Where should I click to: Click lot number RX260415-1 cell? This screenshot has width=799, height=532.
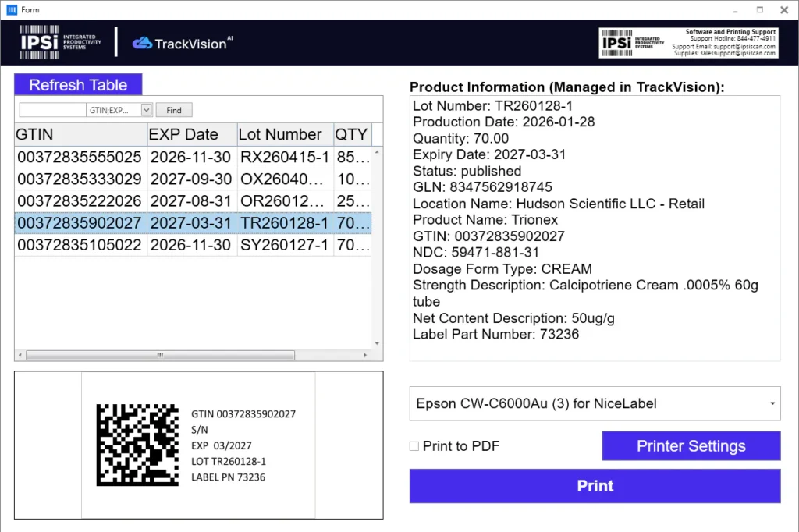tap(285, 157)
